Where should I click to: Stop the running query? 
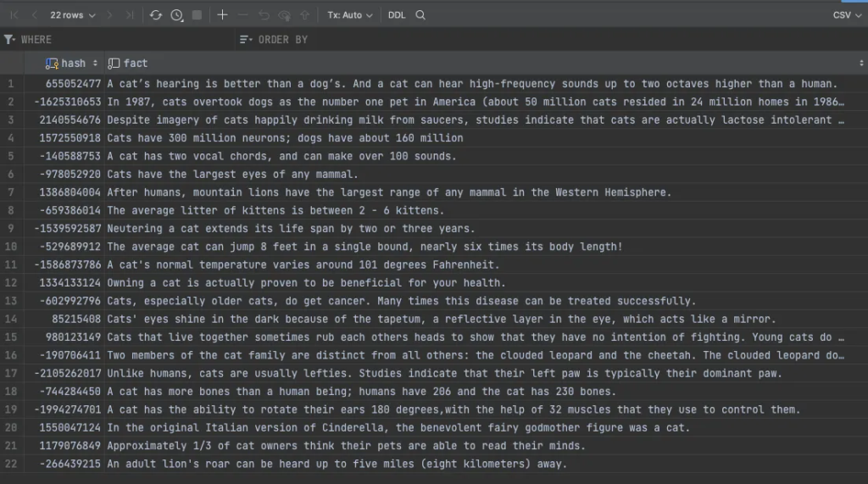tap(197, 15)
